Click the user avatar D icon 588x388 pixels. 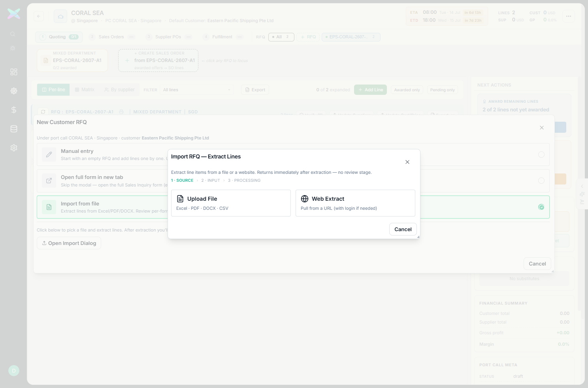click(14, 371)
